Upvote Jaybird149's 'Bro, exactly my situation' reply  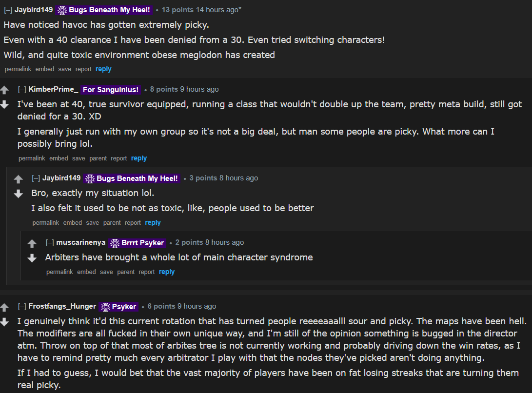point(19,179)
